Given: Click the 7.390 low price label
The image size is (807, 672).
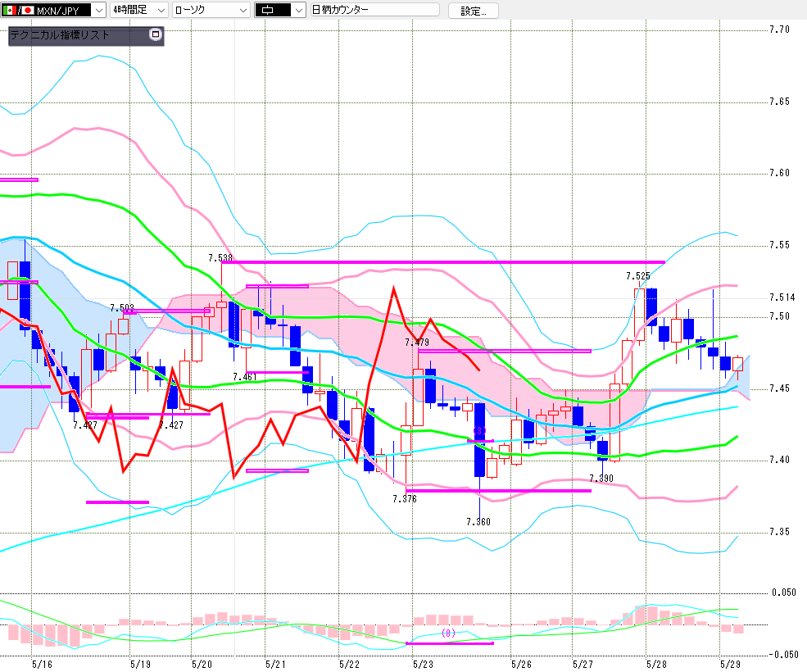Looking at the screenshot, I should [x=601, y=478].
